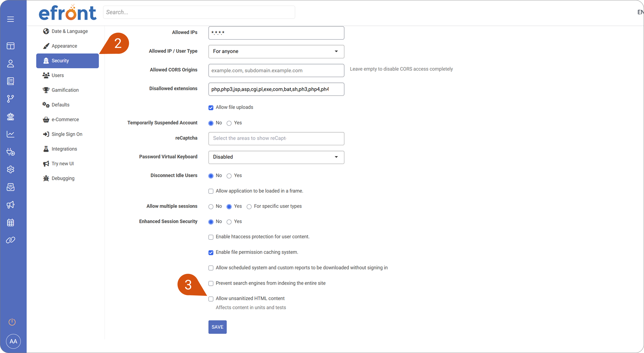Viewport: 644px width, 353px height.
Task: Click the user profile icon in sidebar
Action: coord(11,64)
